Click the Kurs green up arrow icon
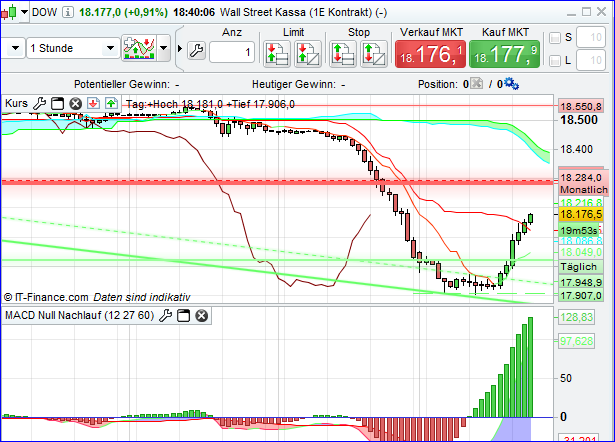 tap(111, 104)
